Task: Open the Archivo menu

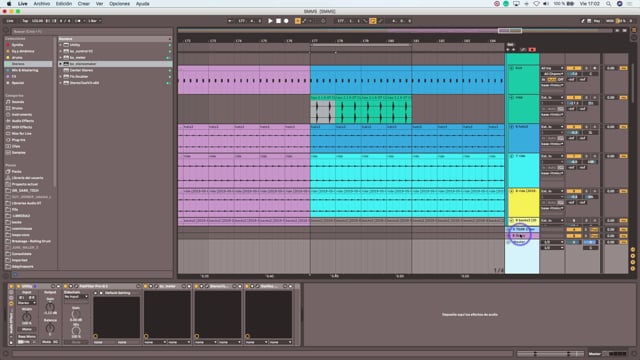Action: (42, 4)
